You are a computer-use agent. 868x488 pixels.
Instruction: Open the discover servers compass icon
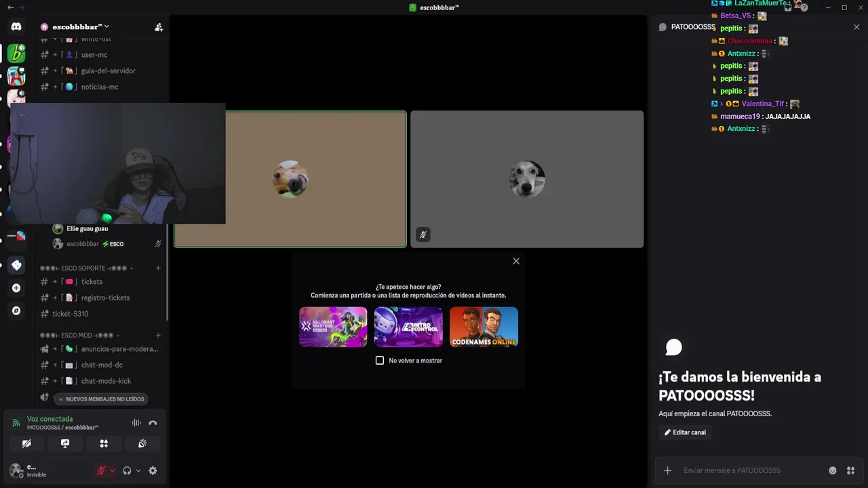click(x=16, y=310)
